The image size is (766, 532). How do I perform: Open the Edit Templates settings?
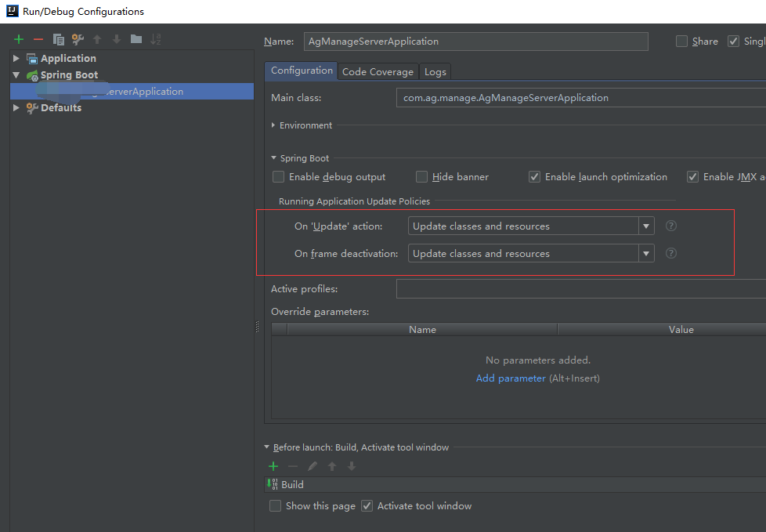[76, 38]
